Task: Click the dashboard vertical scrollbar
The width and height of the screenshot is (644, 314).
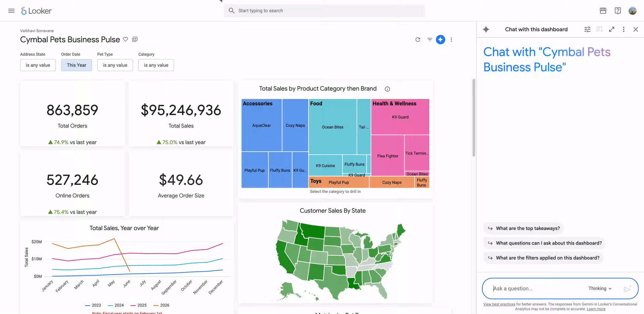Action: click(x=474, y=117)
